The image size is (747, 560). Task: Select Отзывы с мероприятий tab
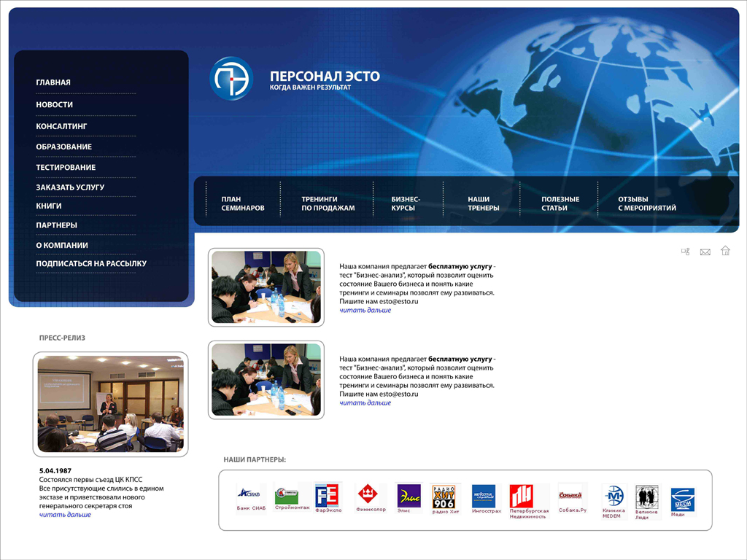647,203
